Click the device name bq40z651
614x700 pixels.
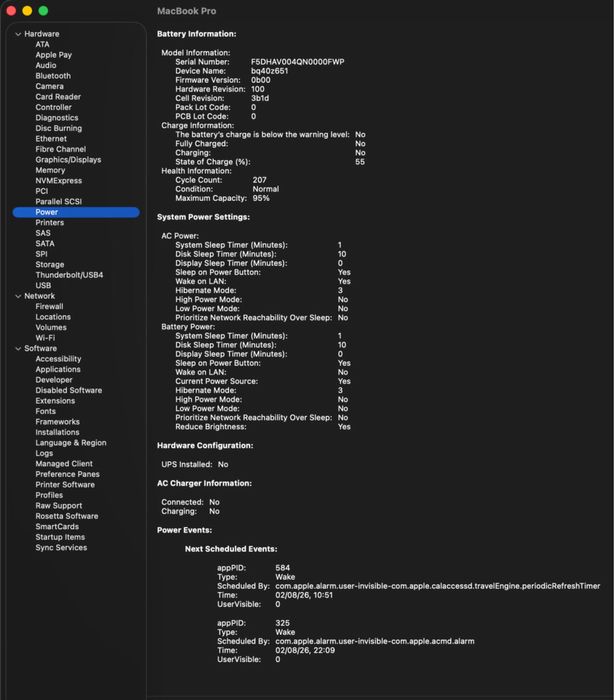tap(269, 71)
